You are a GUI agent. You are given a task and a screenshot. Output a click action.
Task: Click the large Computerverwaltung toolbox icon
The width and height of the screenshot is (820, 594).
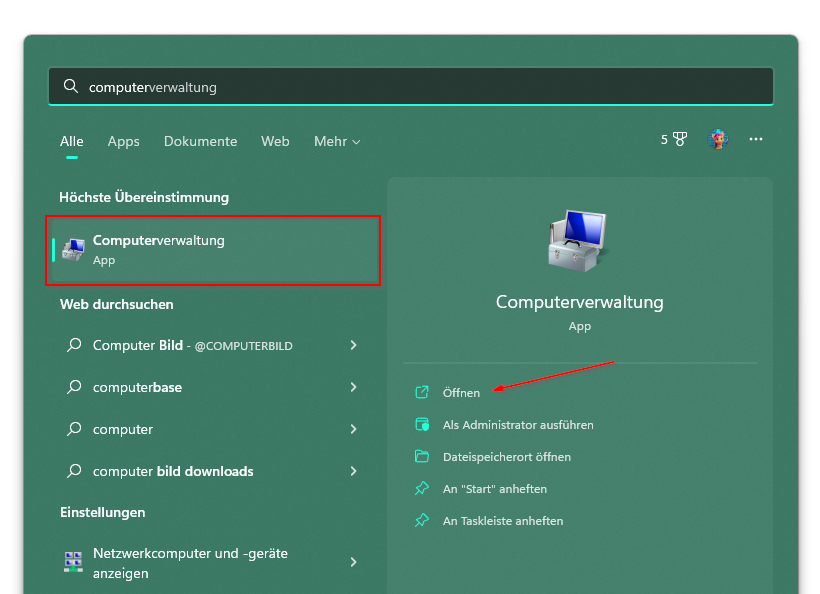[x=579, y=241]
